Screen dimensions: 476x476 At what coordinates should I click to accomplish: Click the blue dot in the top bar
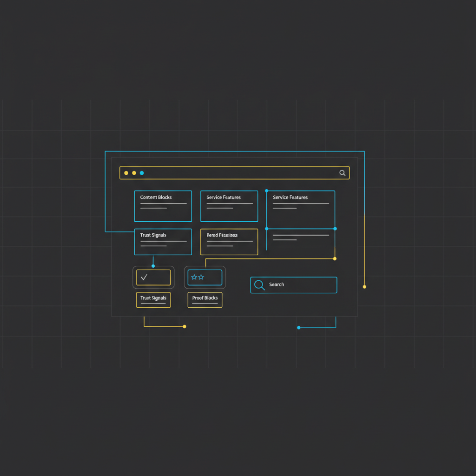pyautogui.click(x=142, y=173)
